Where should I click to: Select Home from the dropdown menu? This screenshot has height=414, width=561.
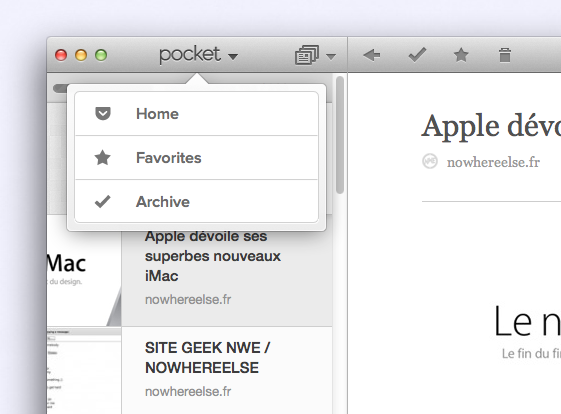click(x=196, y=114)
